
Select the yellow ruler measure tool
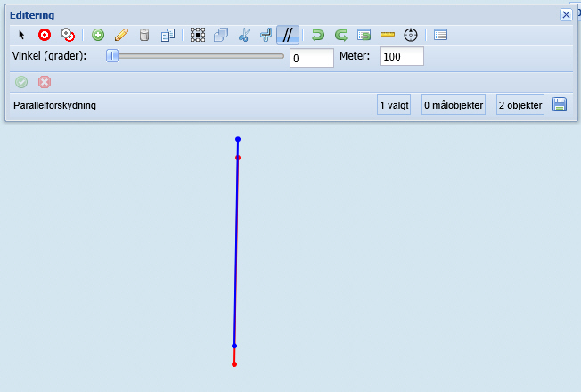pyautogui.click(x=388, y=35)
